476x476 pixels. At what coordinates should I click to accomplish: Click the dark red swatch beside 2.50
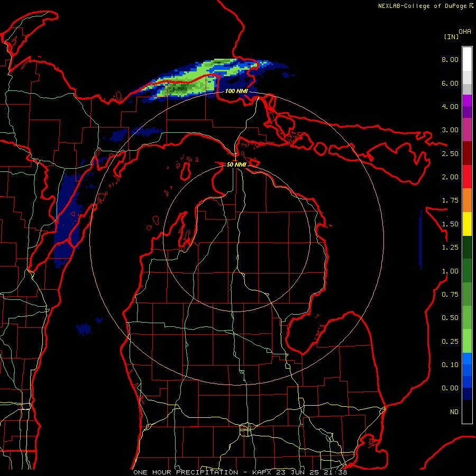click(x=467, y=153)
